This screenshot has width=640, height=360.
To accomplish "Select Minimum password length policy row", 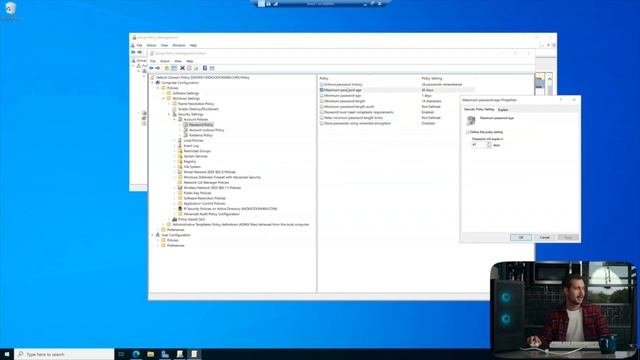I will (397, 101).
